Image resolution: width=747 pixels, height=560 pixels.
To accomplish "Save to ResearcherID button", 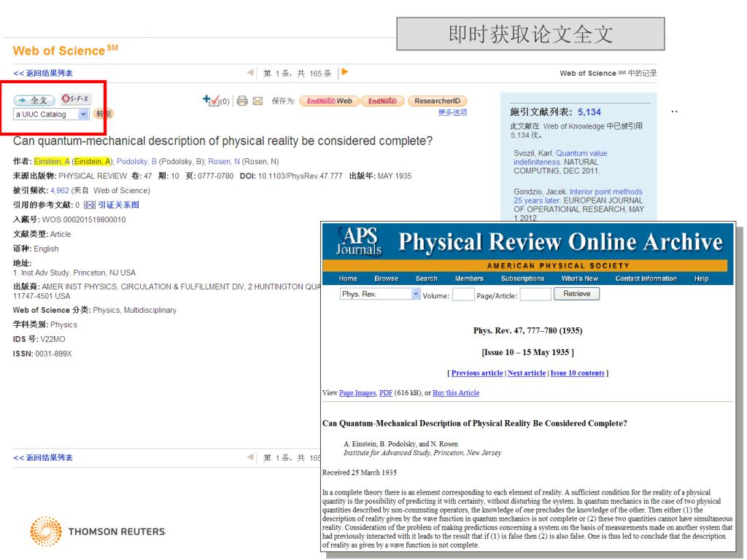I will (x=438, y=101).
